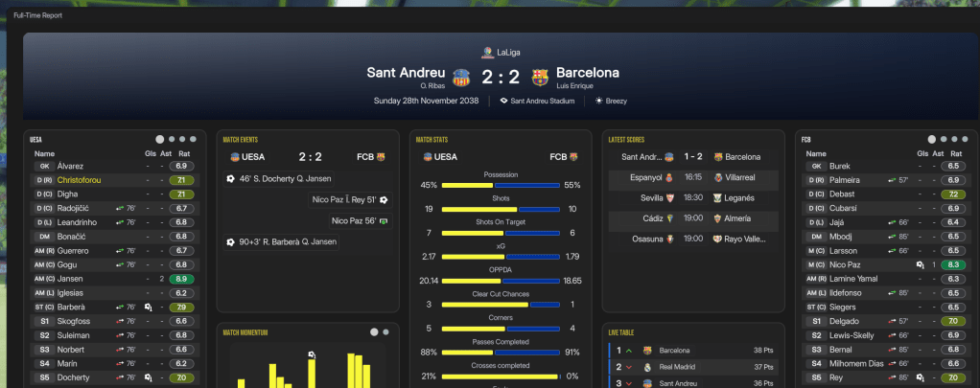Click the LaLiga competition logo
The height and width of the screenshot is (388, 980).
pyautogui.click(x=489, y=52)
